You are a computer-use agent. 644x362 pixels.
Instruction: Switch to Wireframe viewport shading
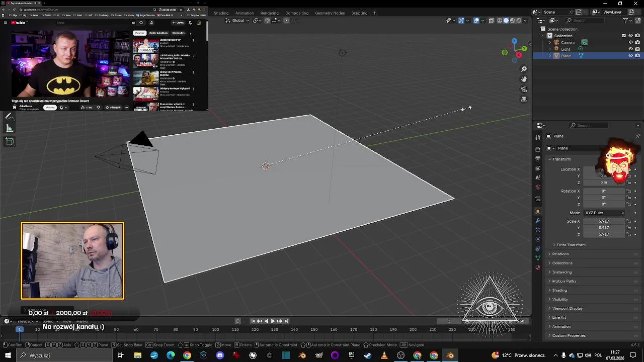(x=500, y=21)
